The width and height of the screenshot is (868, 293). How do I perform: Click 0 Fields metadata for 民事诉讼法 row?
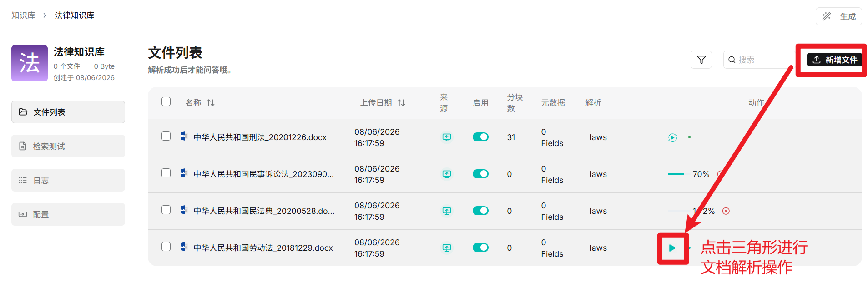point(552,174)
